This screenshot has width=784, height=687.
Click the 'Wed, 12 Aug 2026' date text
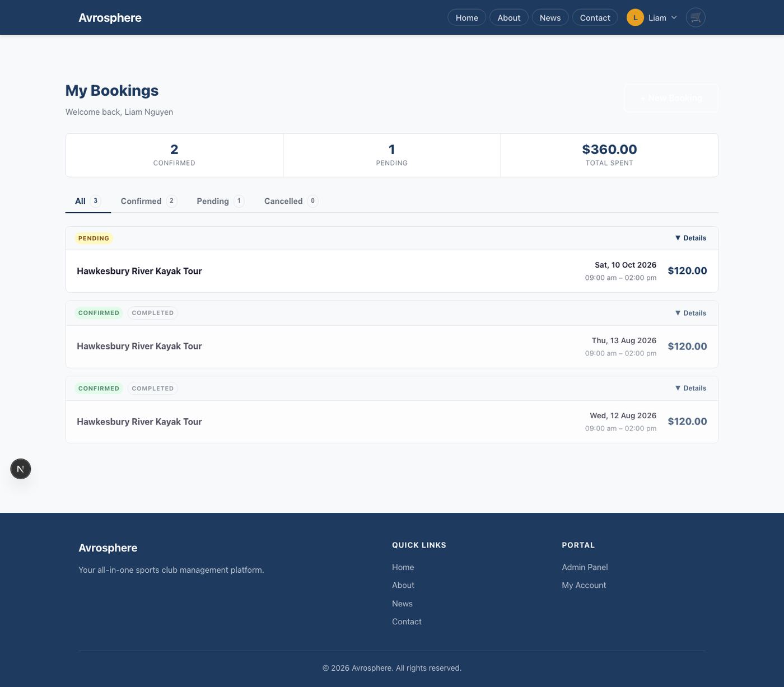pos(623,415)
